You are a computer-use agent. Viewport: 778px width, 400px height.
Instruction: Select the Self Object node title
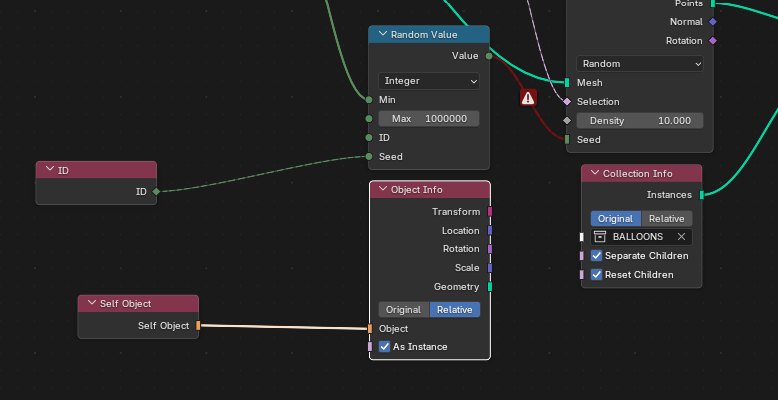pyautogui.click(x=126, y=304)
